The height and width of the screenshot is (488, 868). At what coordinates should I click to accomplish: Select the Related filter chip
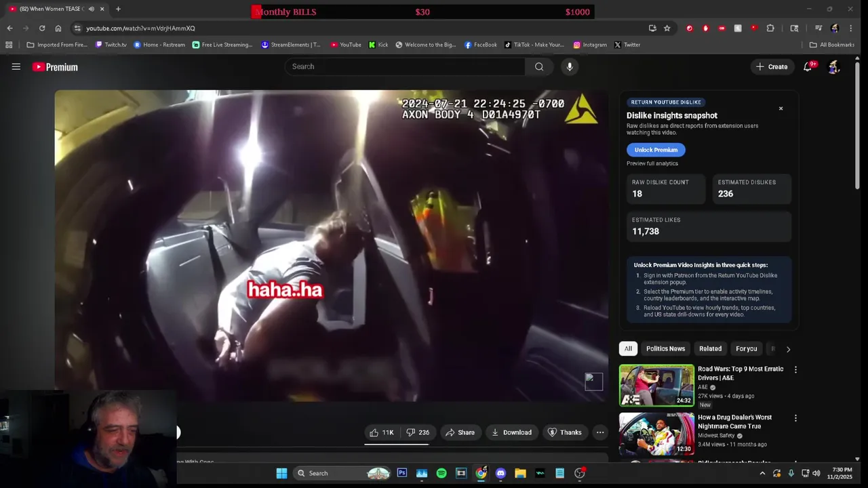click(x=710, y=348)
